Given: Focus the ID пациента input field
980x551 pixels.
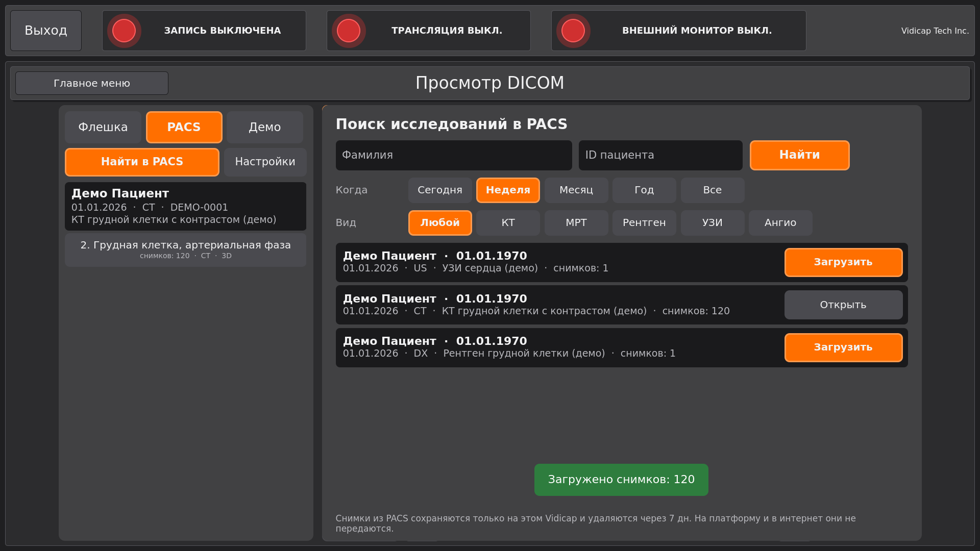Looking at the screenshot, I should [x=660, y=155].
